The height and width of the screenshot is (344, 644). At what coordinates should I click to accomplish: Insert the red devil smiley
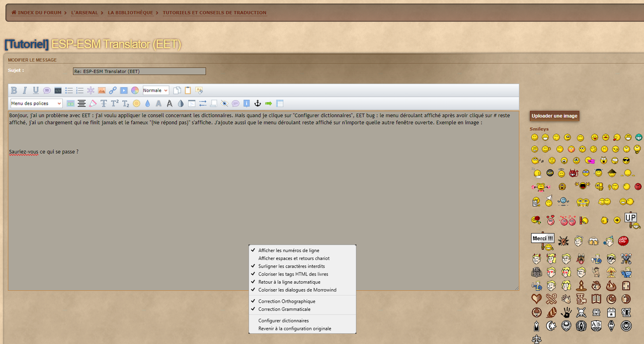point(573,174)
